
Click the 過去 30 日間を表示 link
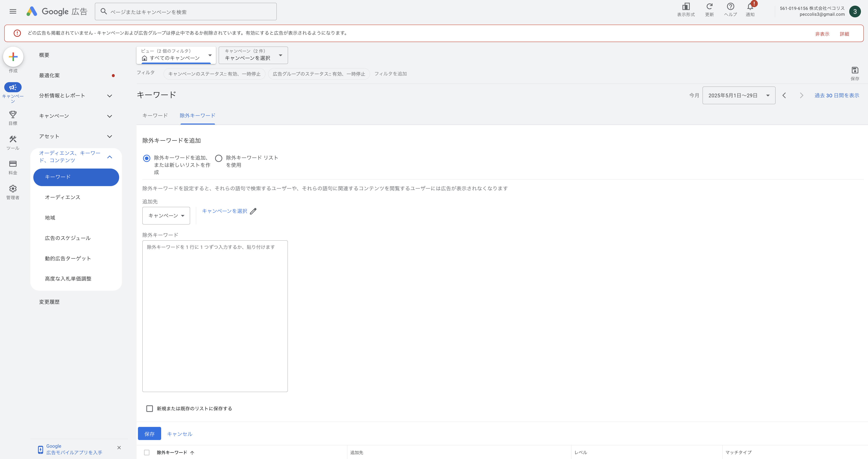[x=837, y=96]
